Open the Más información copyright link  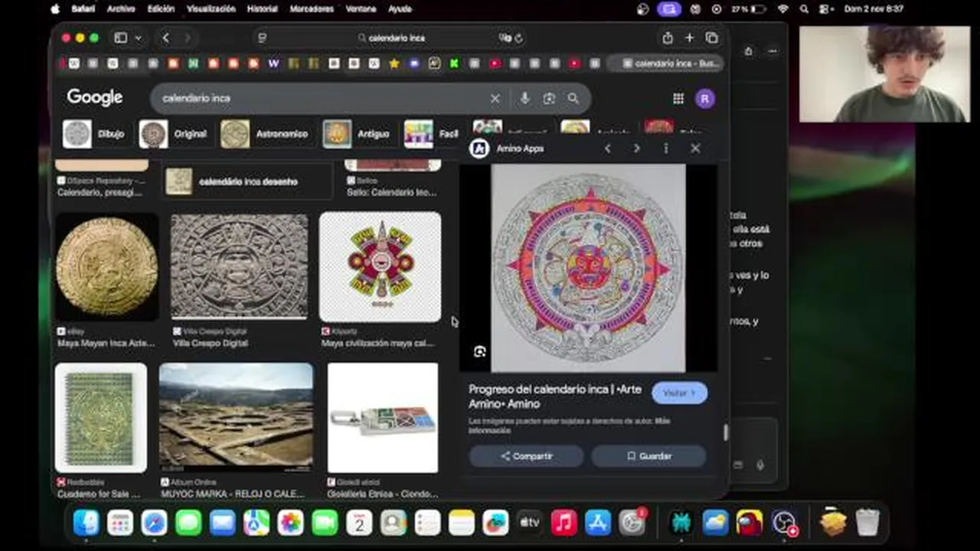point(570,425)
